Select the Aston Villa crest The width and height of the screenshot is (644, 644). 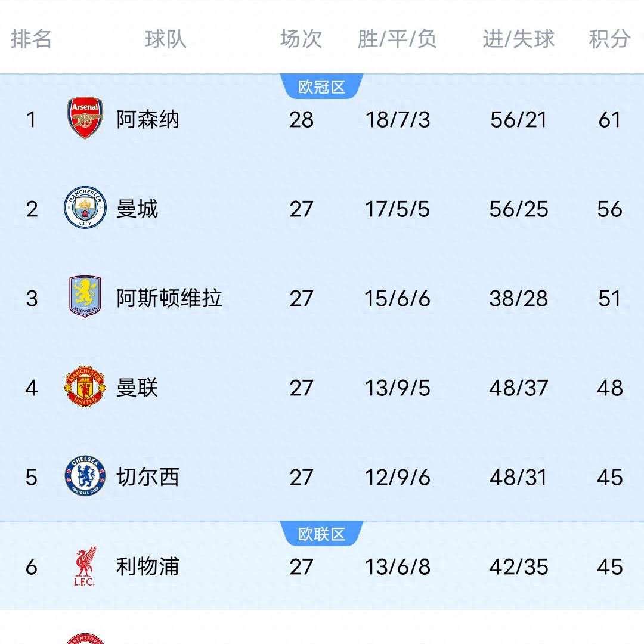coord(85,297)
